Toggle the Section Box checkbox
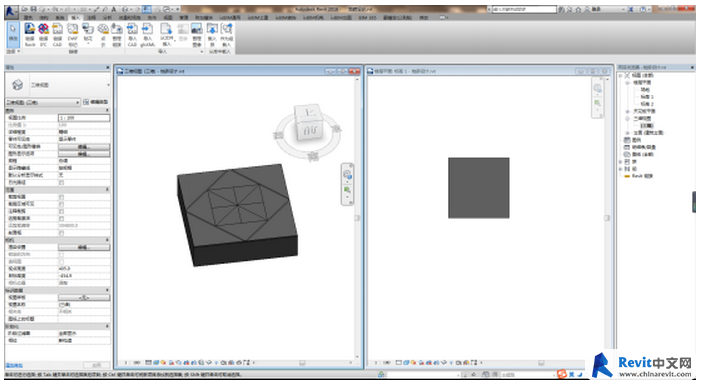The width and height of the screenshot is (702, 386). coord(61,232)
